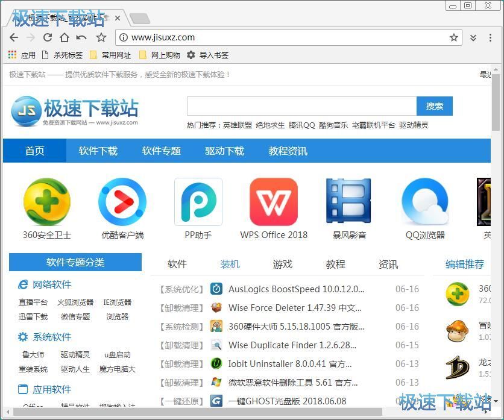The height and width of the screenshot is (420, 504).
Task: Click the 极速下载站 JS logo
Action: tap(75, 111)
